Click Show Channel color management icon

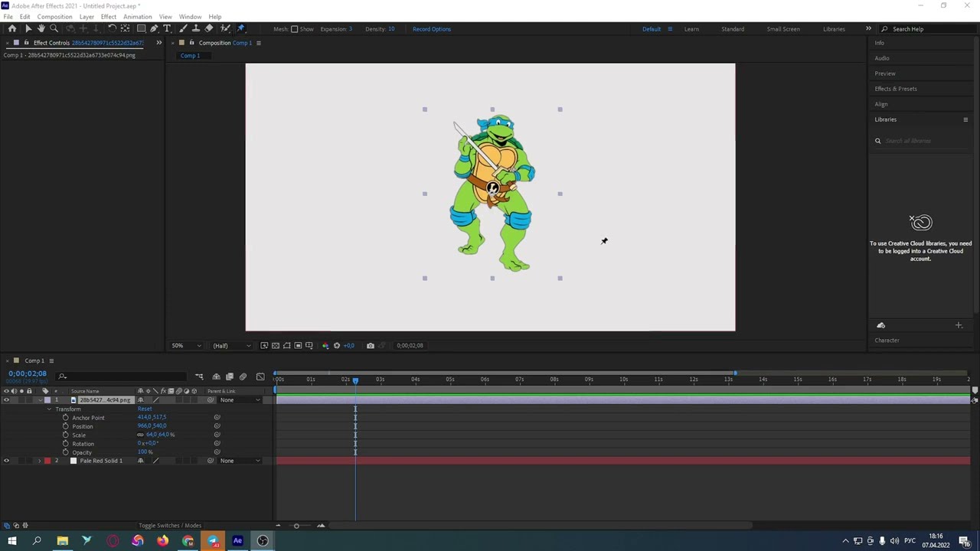[325, 345]
